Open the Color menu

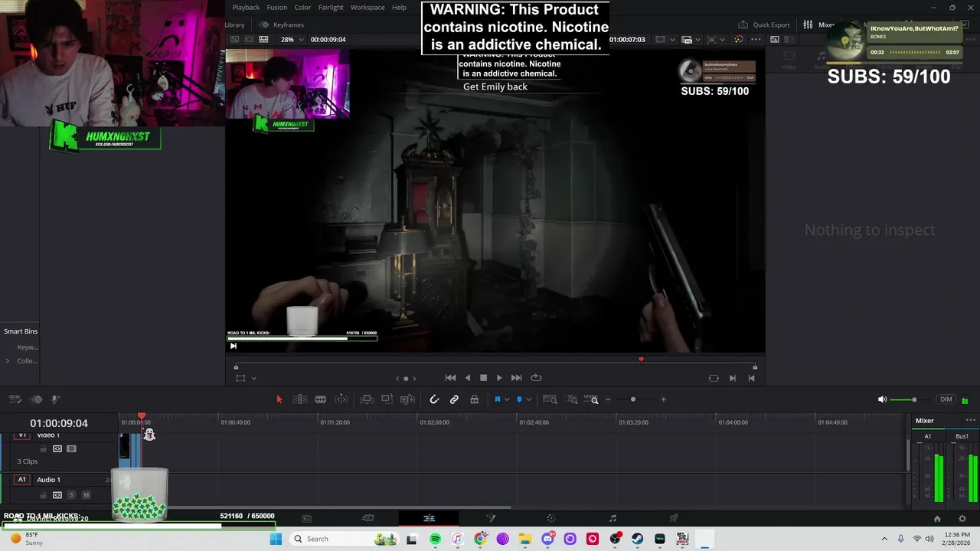click(303, 8)
